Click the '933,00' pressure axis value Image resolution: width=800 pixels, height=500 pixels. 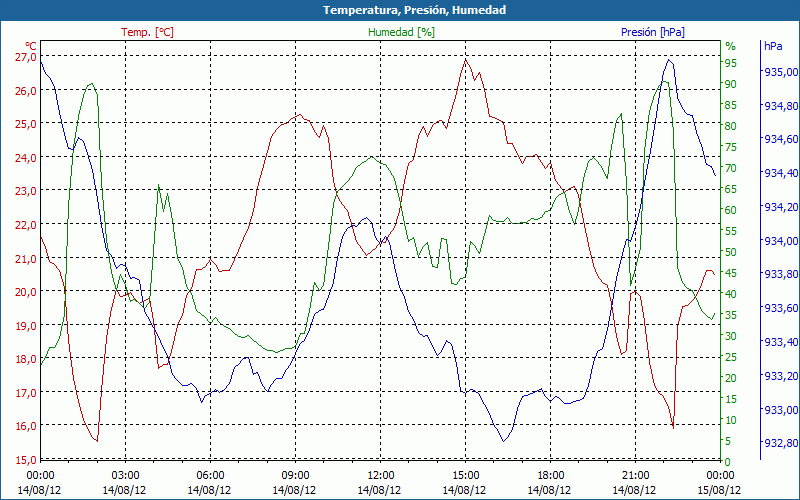[780, 409]
